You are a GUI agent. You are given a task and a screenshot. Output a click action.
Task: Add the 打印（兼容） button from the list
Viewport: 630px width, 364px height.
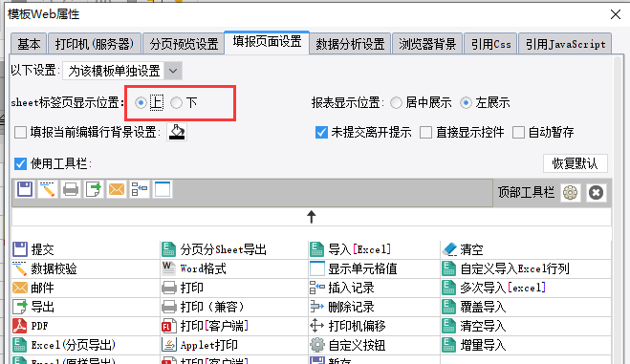[203, 307]
